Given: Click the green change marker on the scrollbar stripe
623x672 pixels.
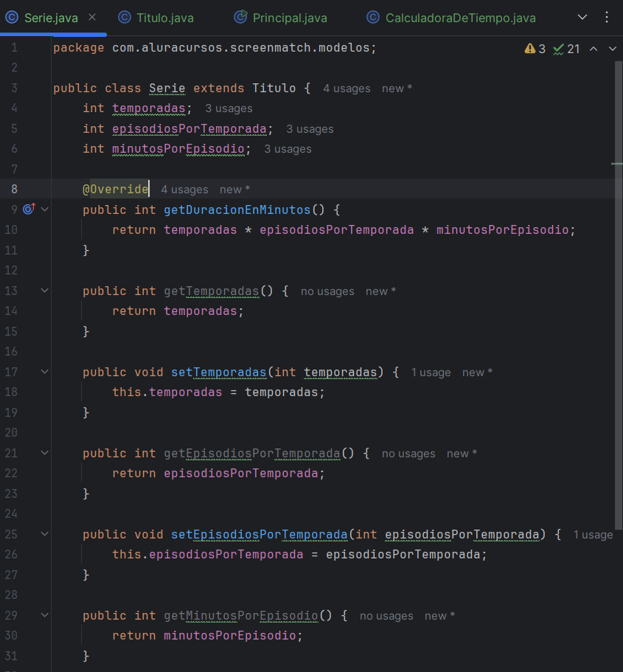Looking at the screenshot, I should click(x=616, y=164).
